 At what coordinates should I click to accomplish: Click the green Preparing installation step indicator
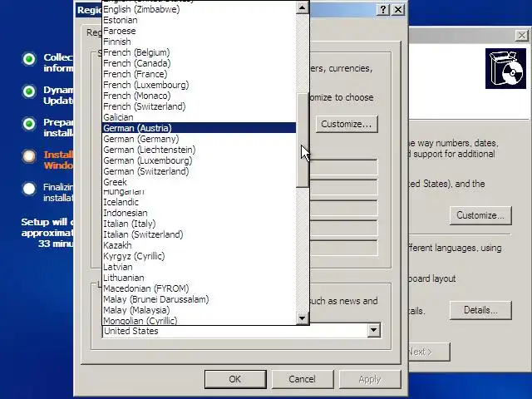point(29,124)
